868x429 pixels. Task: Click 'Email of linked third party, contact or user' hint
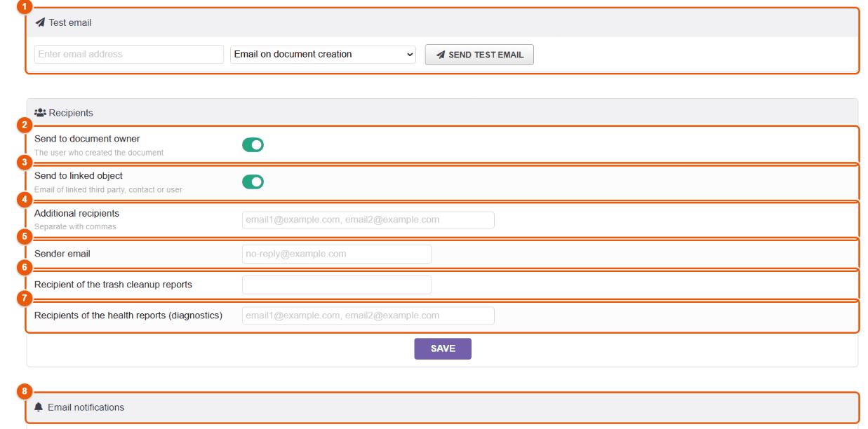click(x=108, y=190)
